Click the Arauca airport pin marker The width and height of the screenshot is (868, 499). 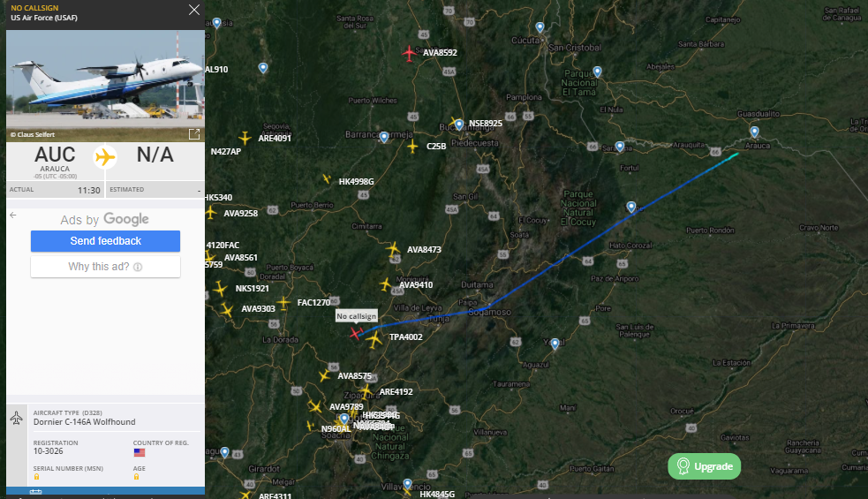point(754,132)
